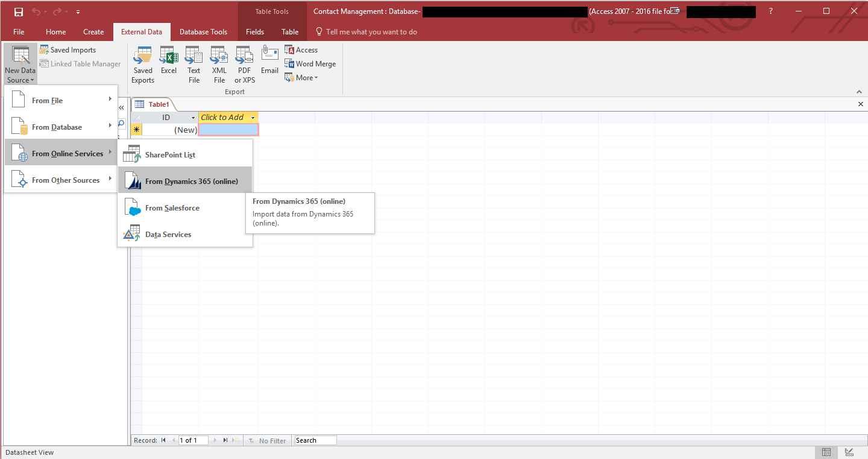
Task: Customize the Quick Access Toolbar dropdown
Action: pos(78,11)
